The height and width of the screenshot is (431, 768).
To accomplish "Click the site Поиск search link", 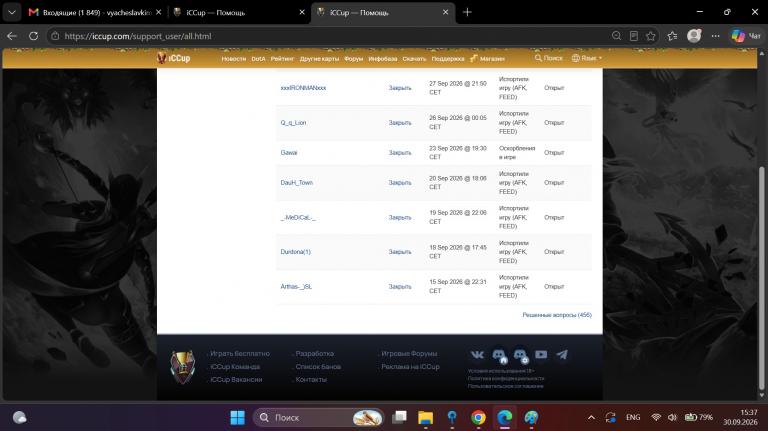I will tap(549, 58).
